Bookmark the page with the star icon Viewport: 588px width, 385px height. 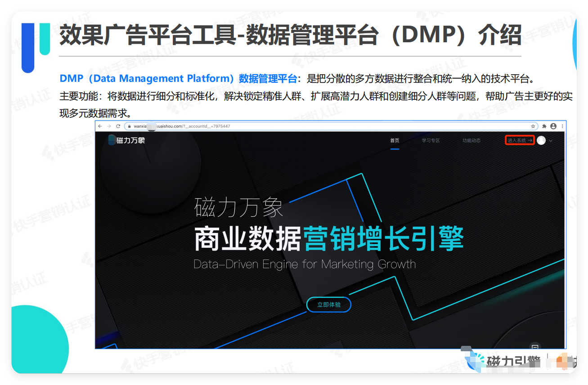click(533, 126)
